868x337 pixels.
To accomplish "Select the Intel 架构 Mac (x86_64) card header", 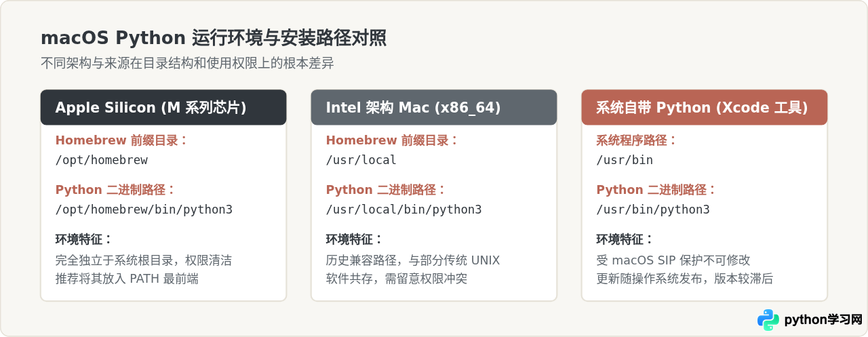I will [434, 107].
